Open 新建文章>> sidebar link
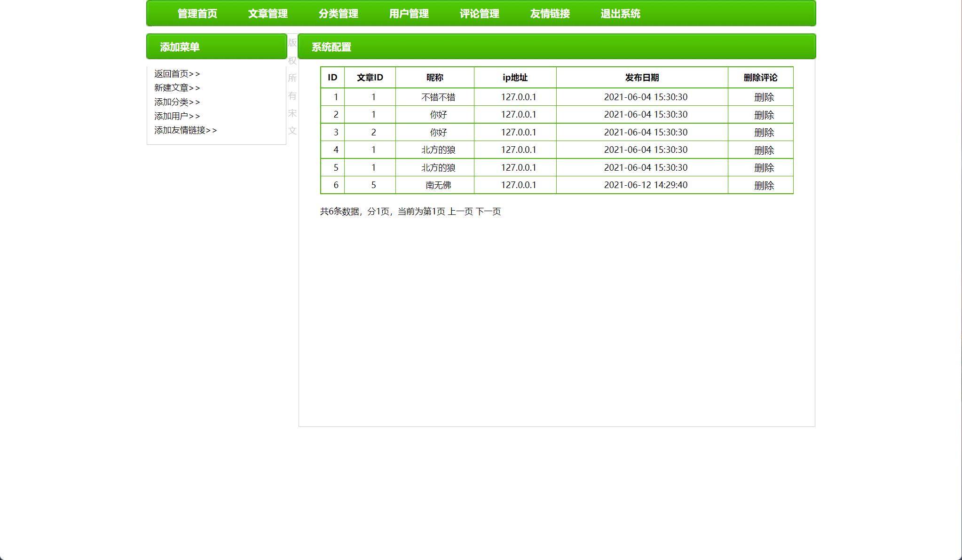This screenshot has height=560, width=962. [177, 88]
